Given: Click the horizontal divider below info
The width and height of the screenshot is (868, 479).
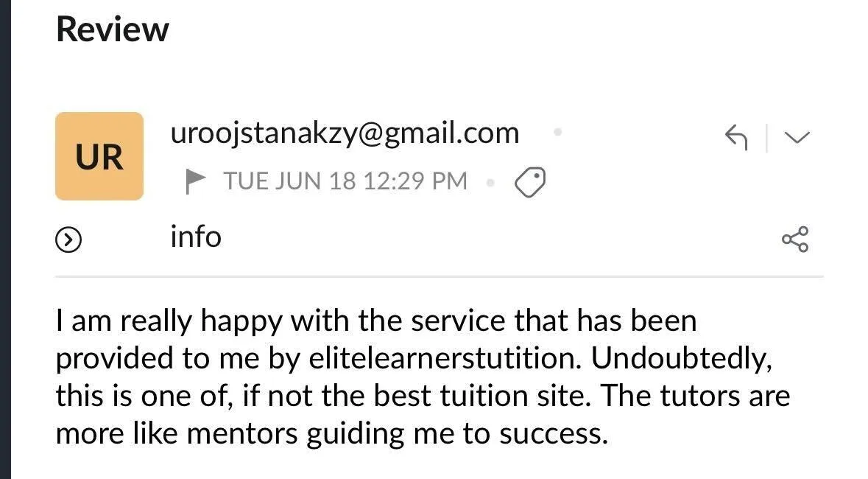Looking at the screenshot, I should [x=439, y=277].
